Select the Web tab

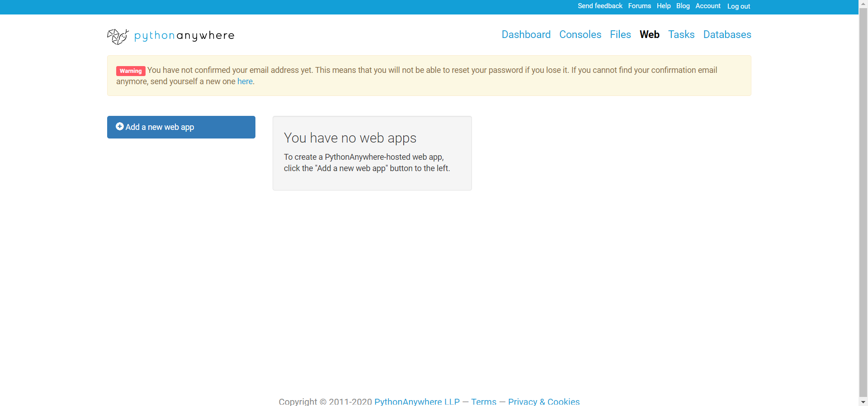tap(650, 34)
